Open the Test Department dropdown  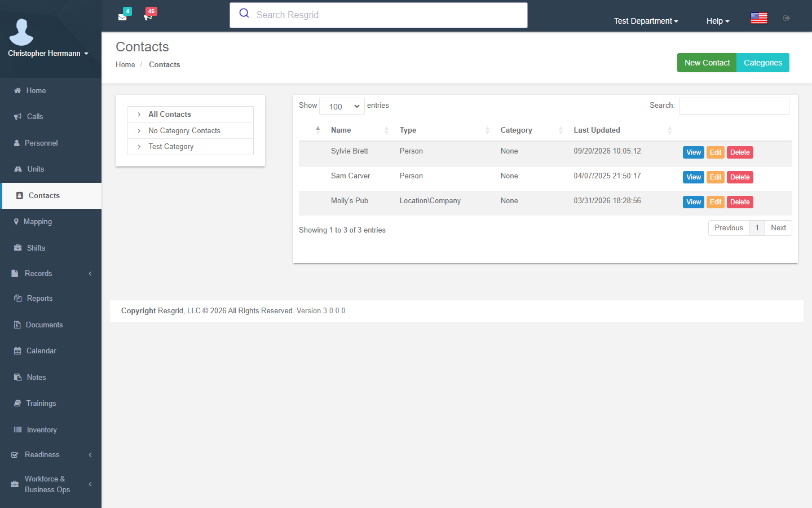(646, 21)
